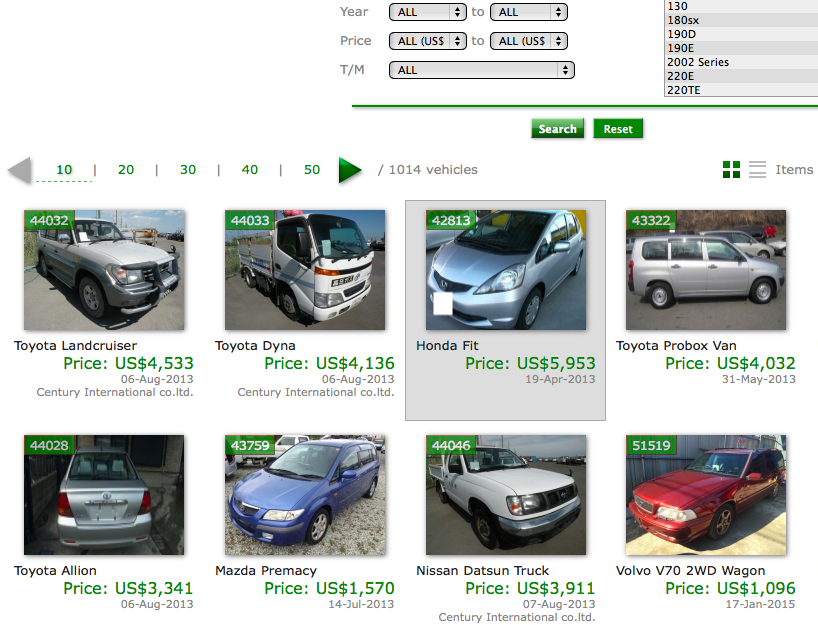Click Century International under Toyota Dyna
Viewport: 818px width, 625px height.
(x=316, y=392)
